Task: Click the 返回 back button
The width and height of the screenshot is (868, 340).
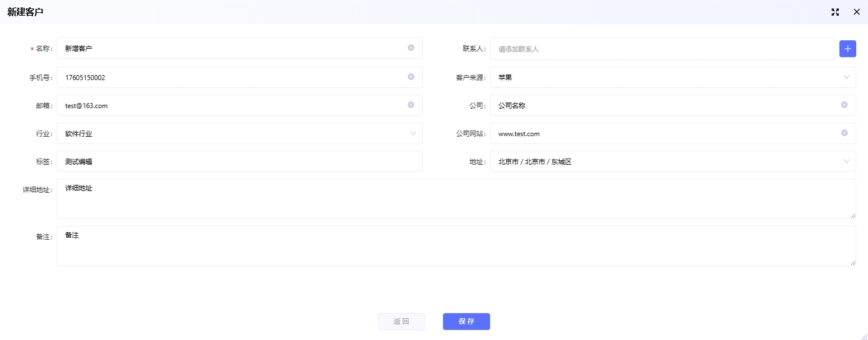Action: (x=401, y=322)
